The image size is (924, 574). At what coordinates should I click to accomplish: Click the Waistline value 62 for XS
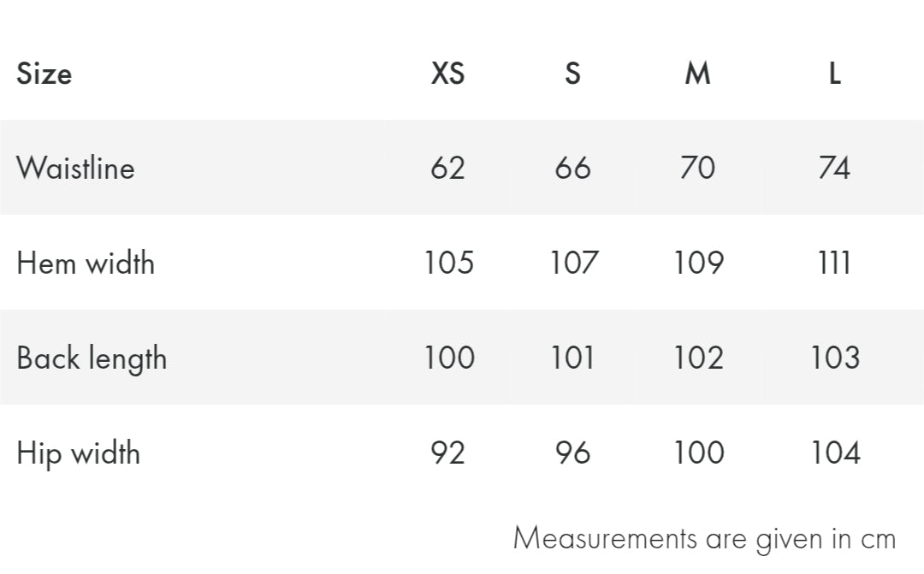[x=447, y=168]
